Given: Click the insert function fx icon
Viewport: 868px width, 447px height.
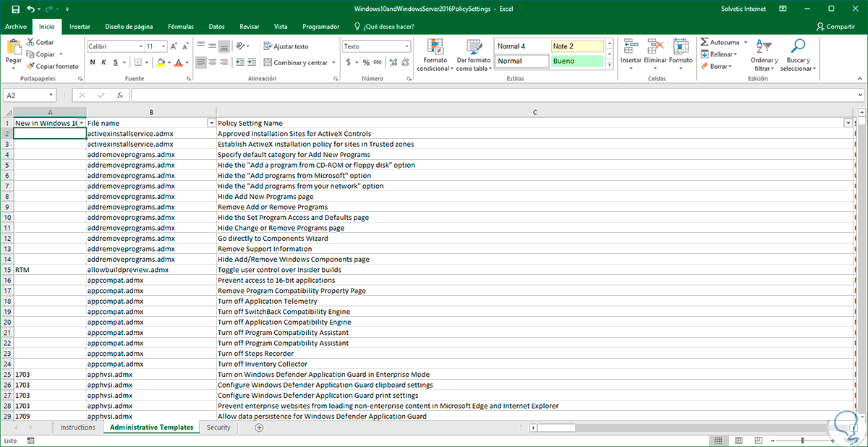Looking at the screenshot, I should click(x=119, y=95).
